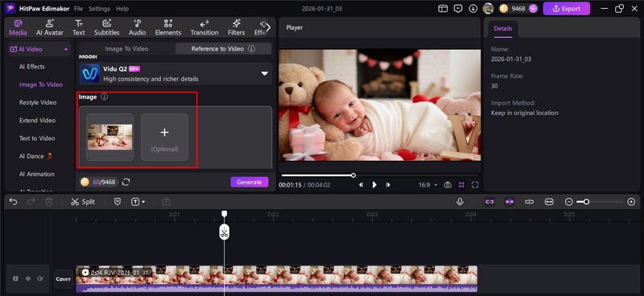
Task: Select the uploaded baby image thumbnail
Action: [x=109, y=137]
